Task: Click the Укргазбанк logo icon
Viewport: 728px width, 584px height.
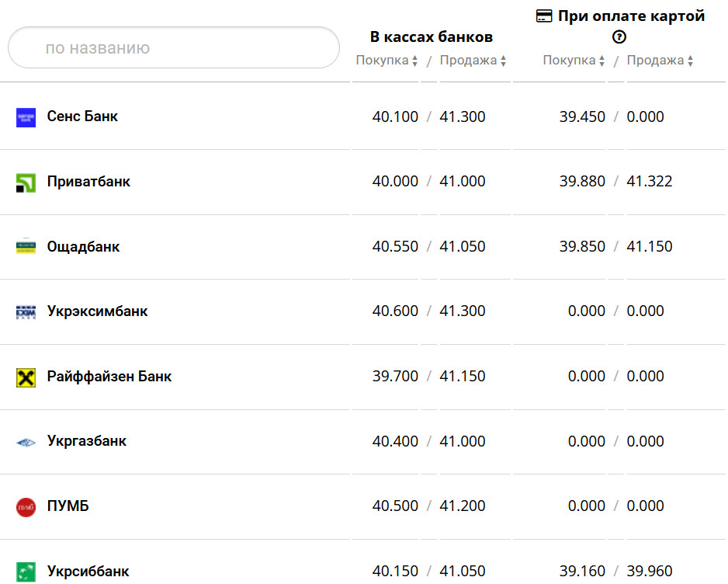Action: (x=26, y=443)
